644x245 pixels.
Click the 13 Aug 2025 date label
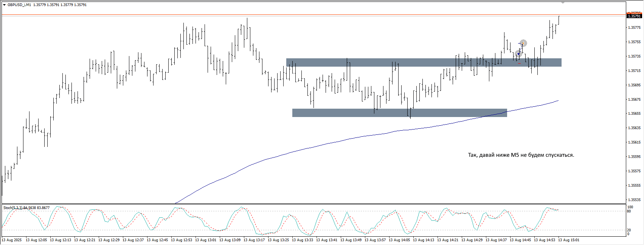tap(12, 240)
